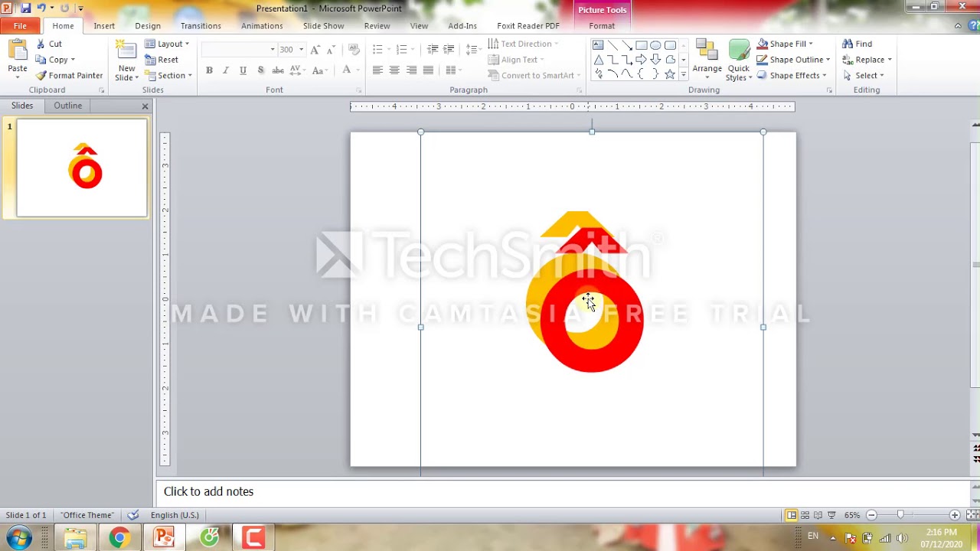Switch to Slide Sorter view icon
Viewport: 980px width, 551px height.
click(805, 515)
